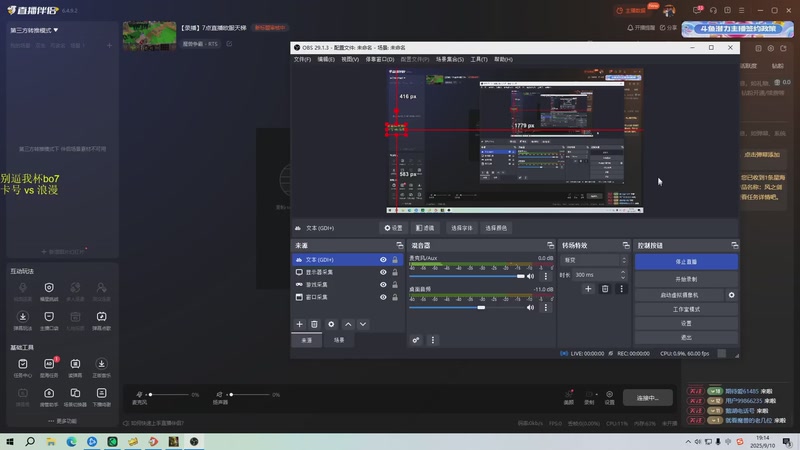Open 场景切换器 icon in 直播伴侣 tools

click(75, 396)
